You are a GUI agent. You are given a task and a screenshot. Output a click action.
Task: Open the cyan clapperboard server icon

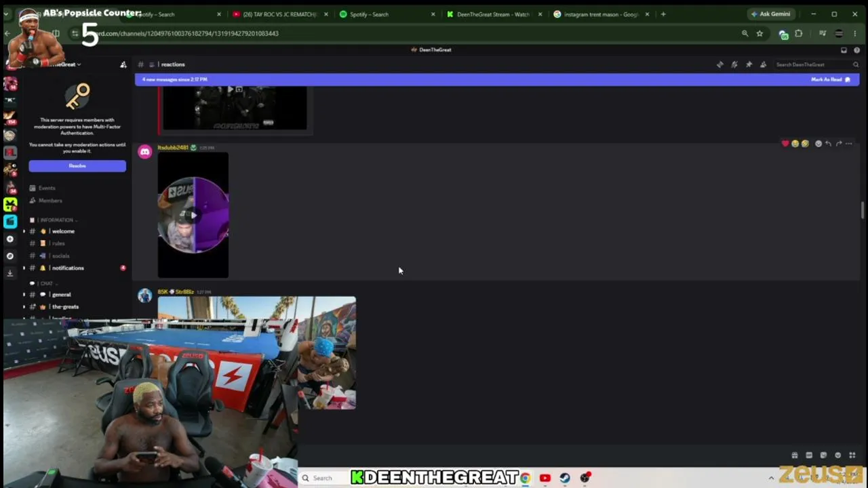9,221
